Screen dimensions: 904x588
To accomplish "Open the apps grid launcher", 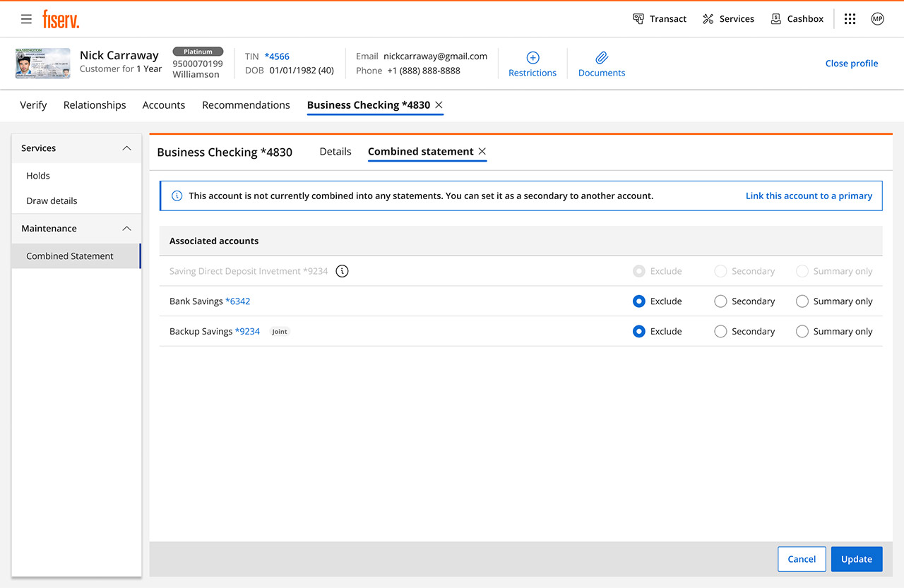I will (850, 19).
